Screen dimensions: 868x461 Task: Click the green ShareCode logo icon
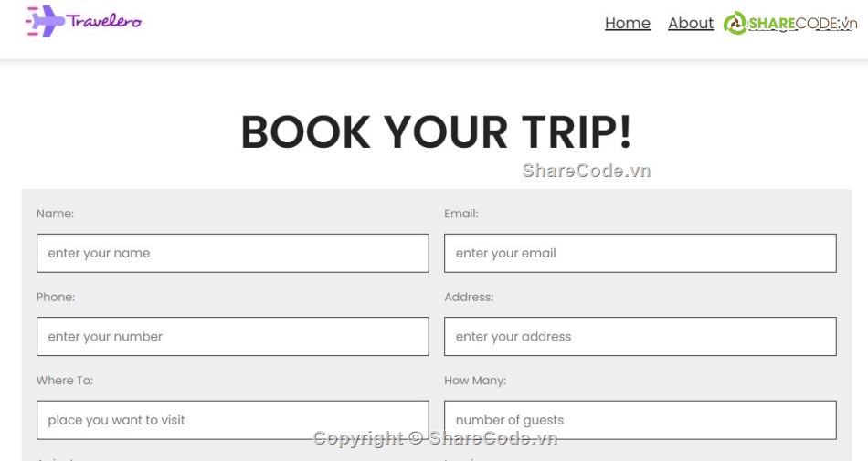click(x=735, y=24)
